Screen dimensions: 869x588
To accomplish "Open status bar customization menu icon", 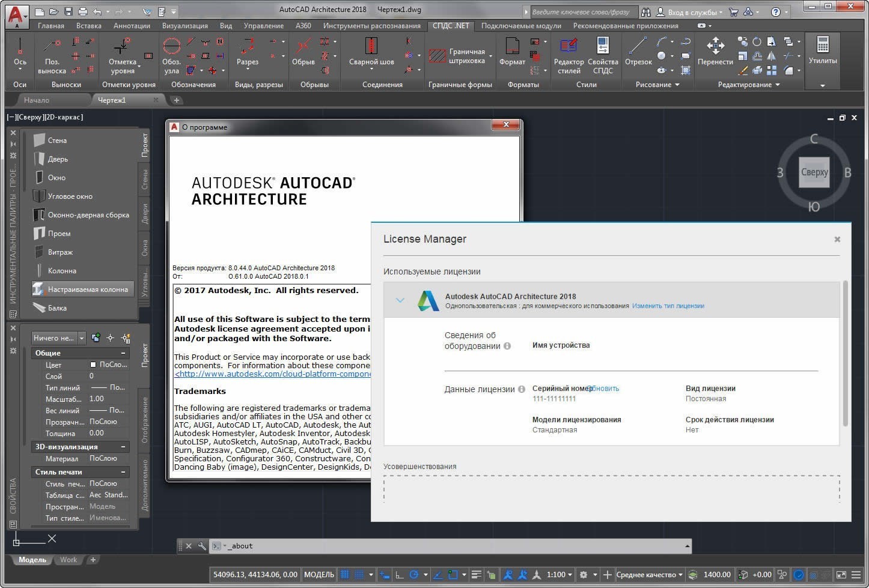I will point(858,575).
